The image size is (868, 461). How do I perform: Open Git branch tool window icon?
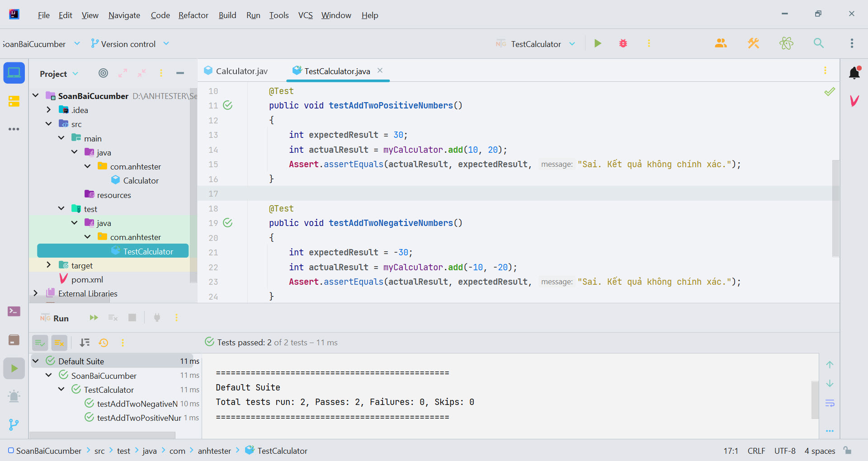click(x=14, y=425)
